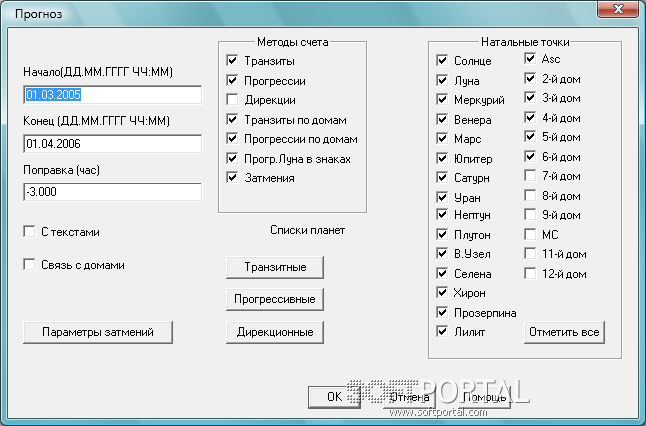Image resolution: width=646 pixels, height=426 pixels.
Task: Uncheck the Транзиты method checkbox
Action: pos(233,61)
